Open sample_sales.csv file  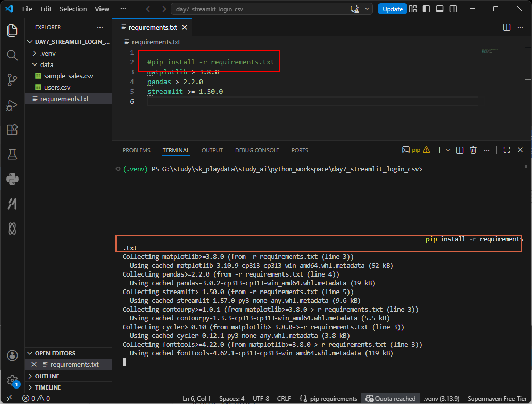[69, 76]
